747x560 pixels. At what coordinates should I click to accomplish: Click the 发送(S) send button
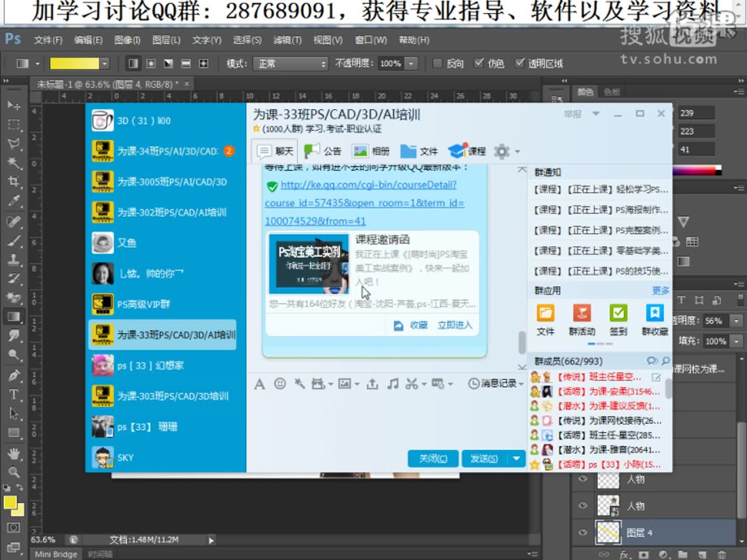tap(484, 458)
